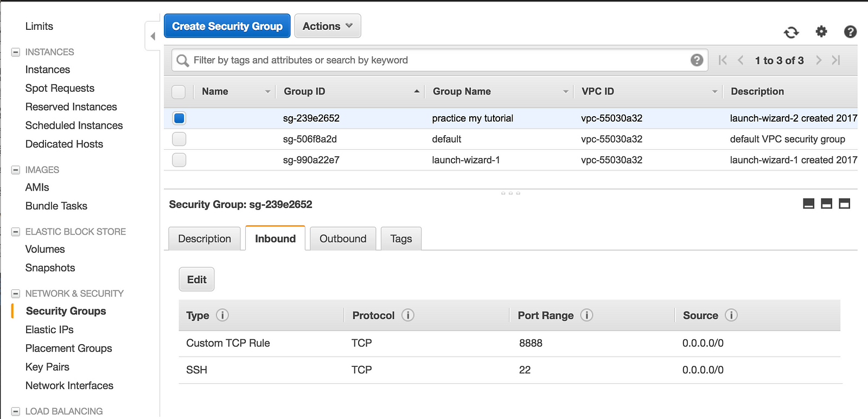
Task: Open AMIs in the sidebar
Action: 37,187
